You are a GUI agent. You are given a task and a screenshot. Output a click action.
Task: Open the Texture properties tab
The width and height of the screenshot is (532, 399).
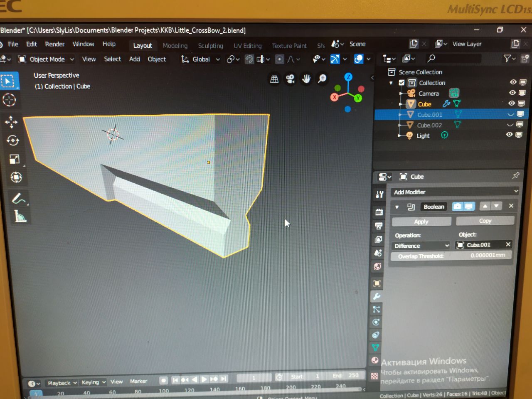[x=374, y=376]
